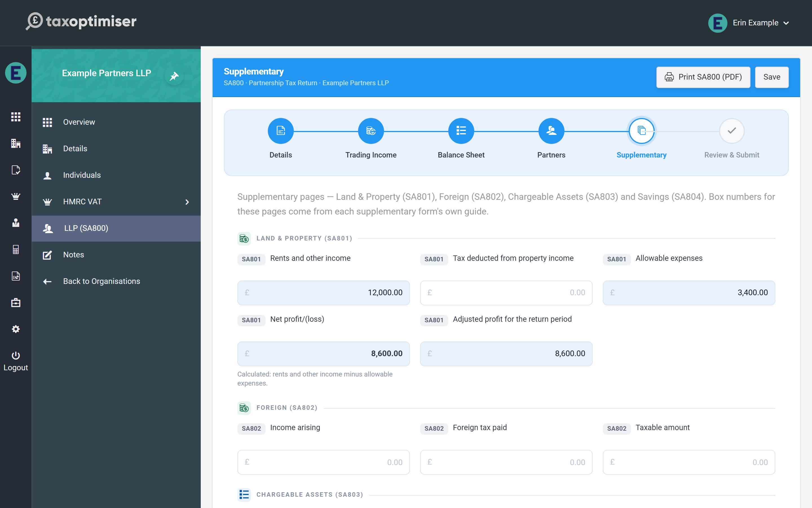Screen dimensions: 812x508
Task: Click the 'Calculated: rents and other income' hint text
Action: [x=315, y=379]
